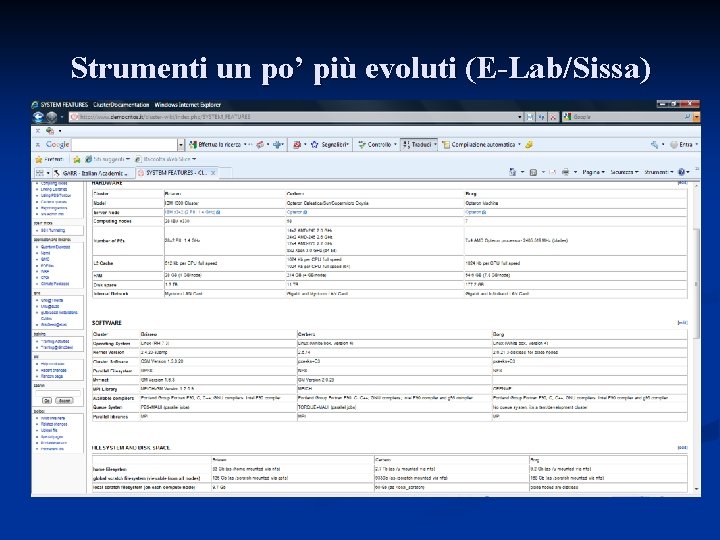
Task: Click the Queue System row label
Action: [107, 407]
